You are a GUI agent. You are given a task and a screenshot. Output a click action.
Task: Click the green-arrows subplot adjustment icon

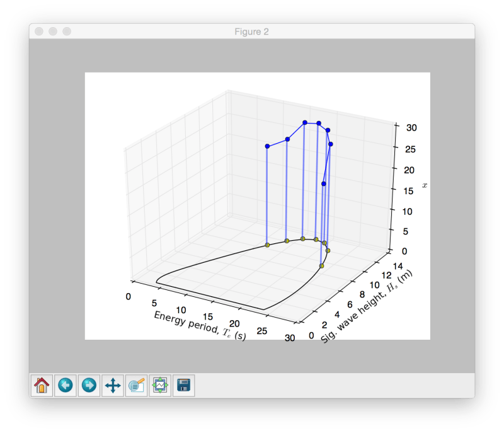click(x=159, y=384)
